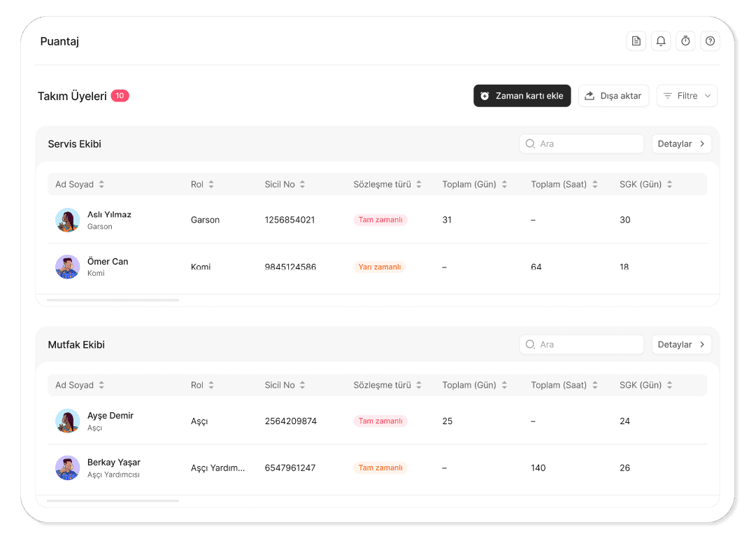Click Berkay Yaşar's avatar picture
This screenshot has width=756, height=539.
click(68, 468)
